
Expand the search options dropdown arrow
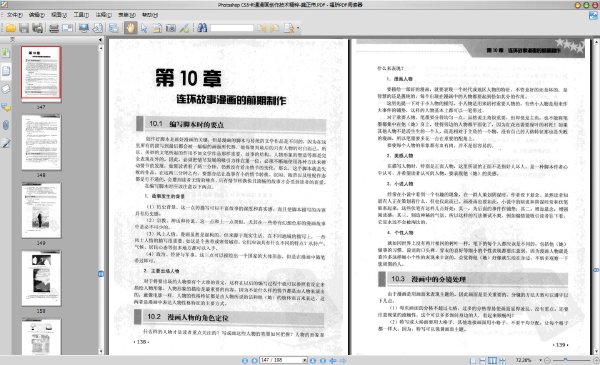298,28
